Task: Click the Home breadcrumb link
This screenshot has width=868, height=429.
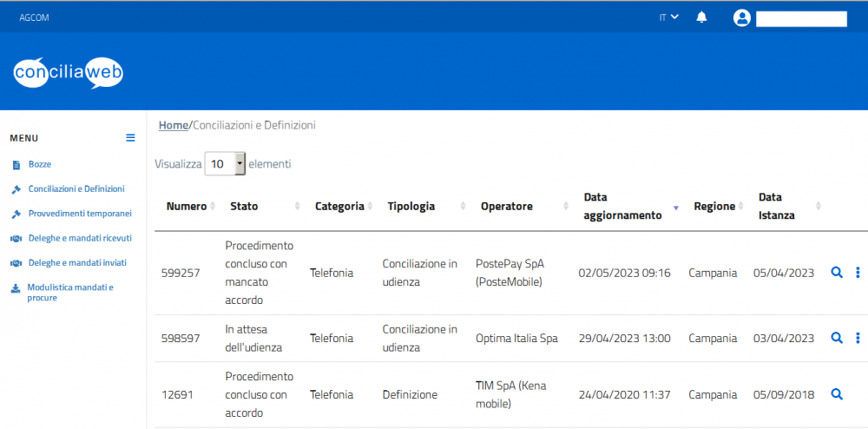Action: coord(173,125)
